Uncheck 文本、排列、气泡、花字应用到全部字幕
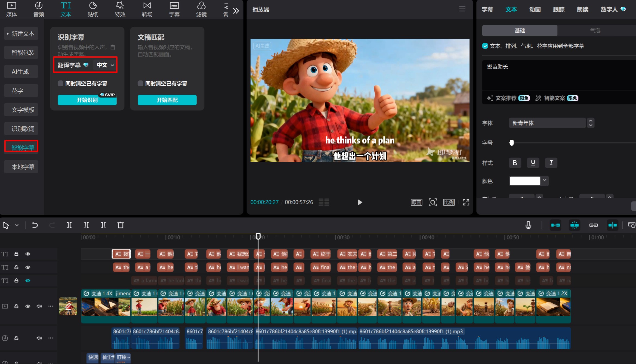636x364 pixels. (x=485, y=46)
